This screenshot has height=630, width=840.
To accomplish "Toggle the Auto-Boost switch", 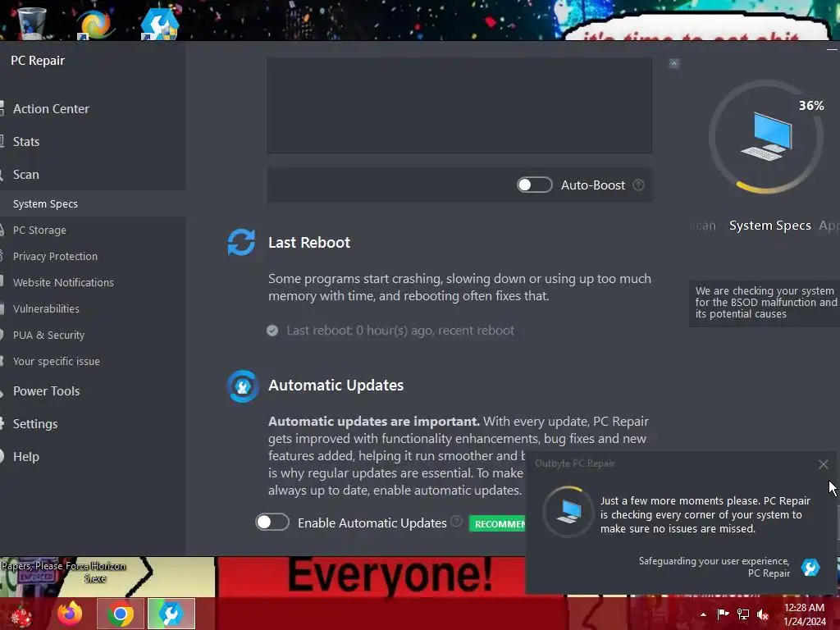I will (534, 185).
